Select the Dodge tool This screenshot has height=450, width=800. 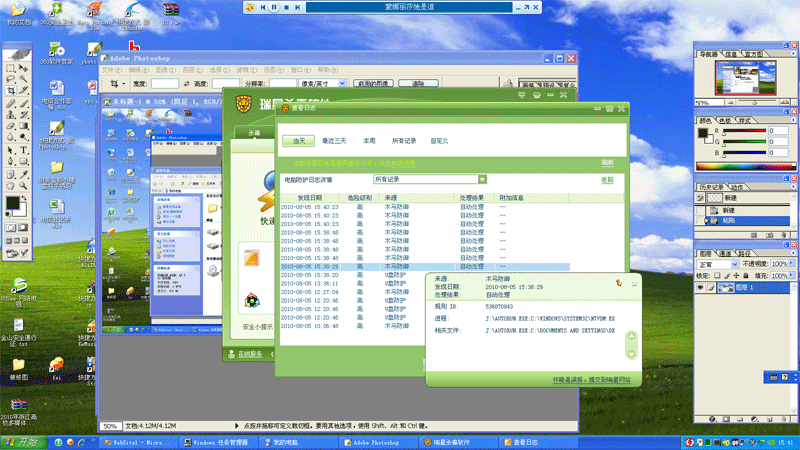(x=23, y=138)
